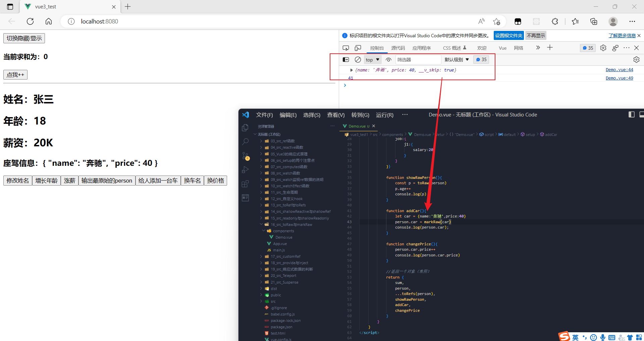Switch to the Network tab
The height and width of the screenshot is (341, 644).
[x=519, y=48]
